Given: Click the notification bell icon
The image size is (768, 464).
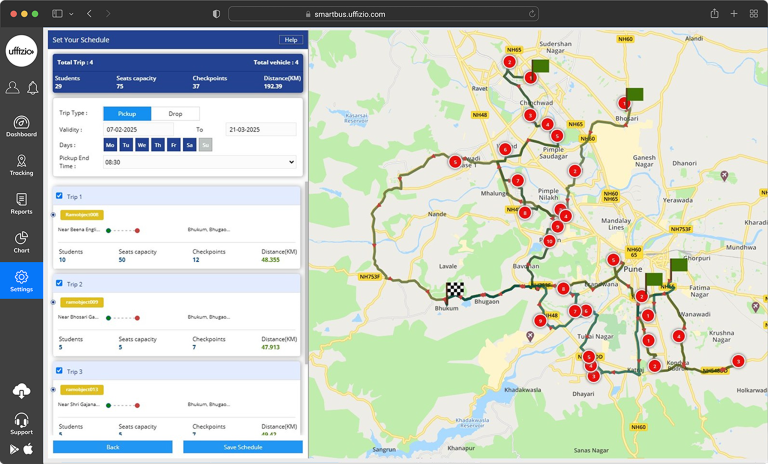Looking at the screenshot, I should pyautogui.click(x=32, y=88).
